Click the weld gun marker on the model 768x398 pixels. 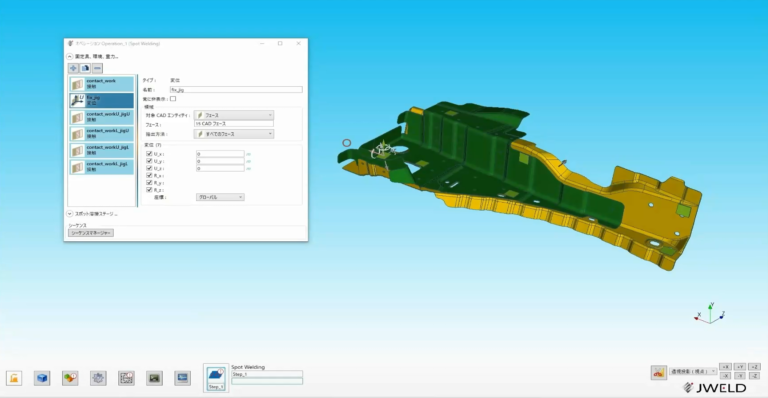[x=384, y=150]
